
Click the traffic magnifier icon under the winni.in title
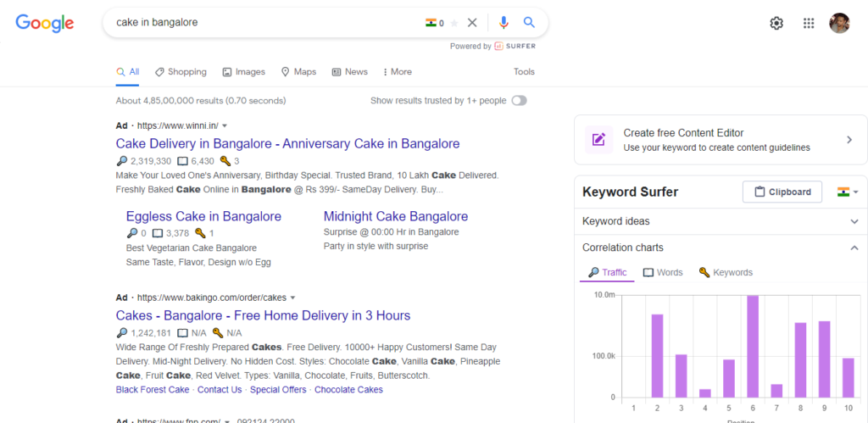[x=122, y=161]
